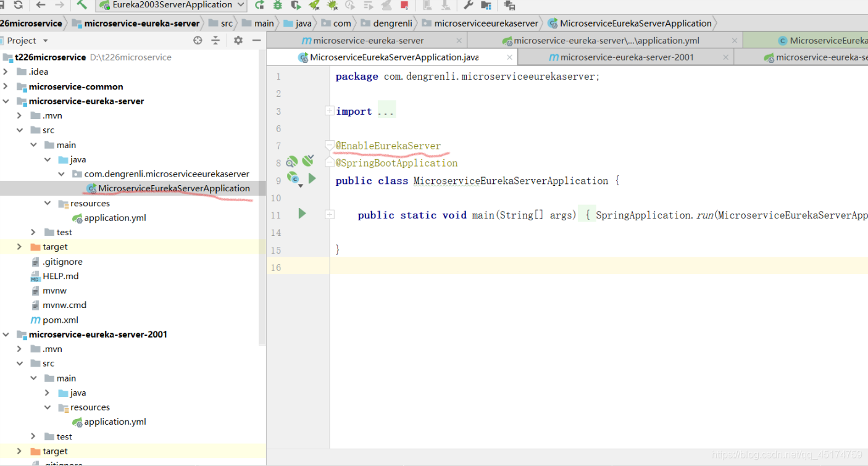
Task: Close the microservice-eureka-server-2001 tab
Action: (725, 57)
